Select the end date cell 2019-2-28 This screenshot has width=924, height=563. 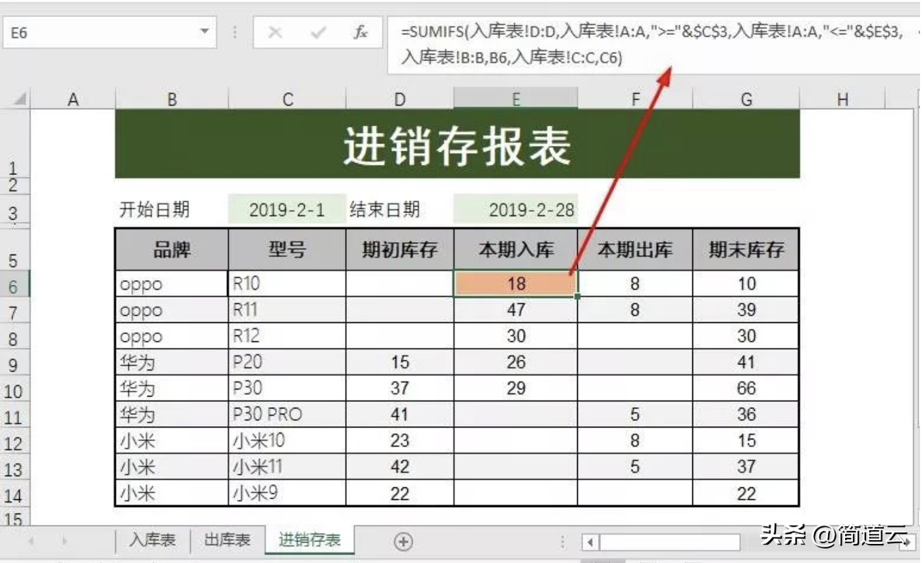click(x=515, y=210)
